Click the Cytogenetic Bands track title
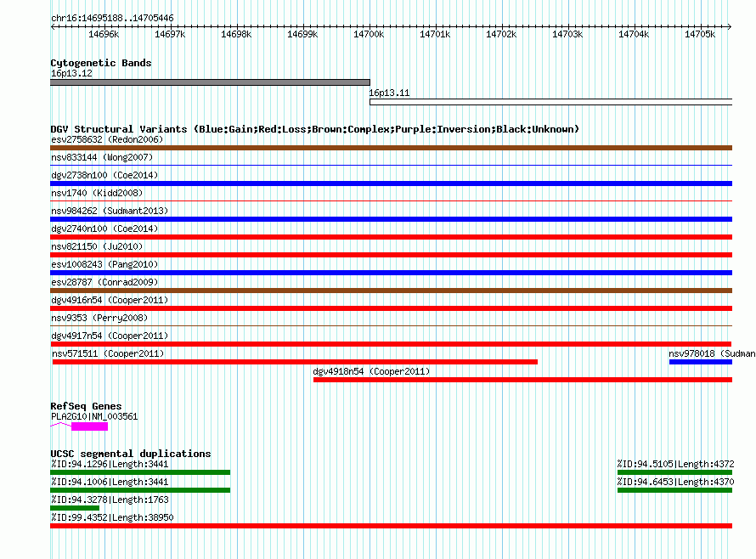This screenshot has width=756, height=559. click(x=101, y=63)
